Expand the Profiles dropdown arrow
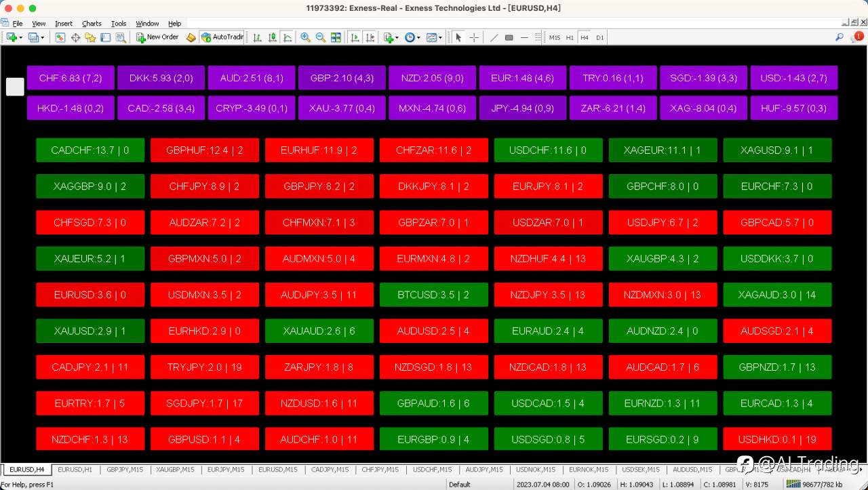The width and height of the screenshot is (868, 490). (x=43, y=38)
